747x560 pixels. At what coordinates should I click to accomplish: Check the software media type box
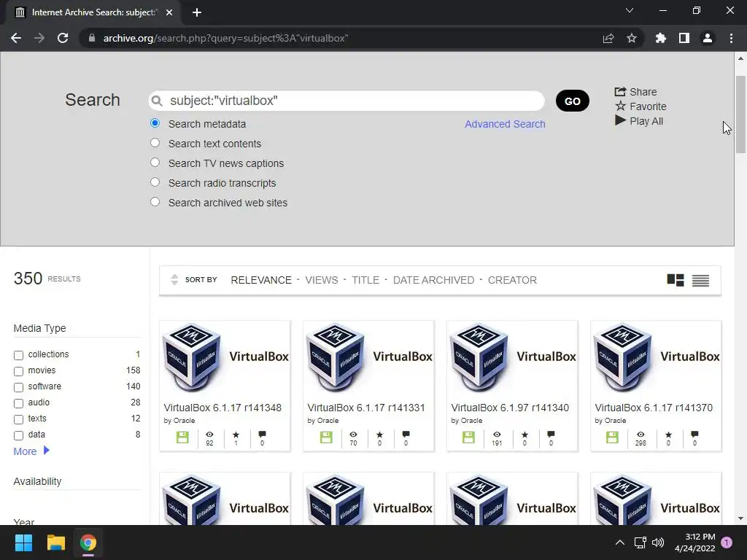coord(18,388)
